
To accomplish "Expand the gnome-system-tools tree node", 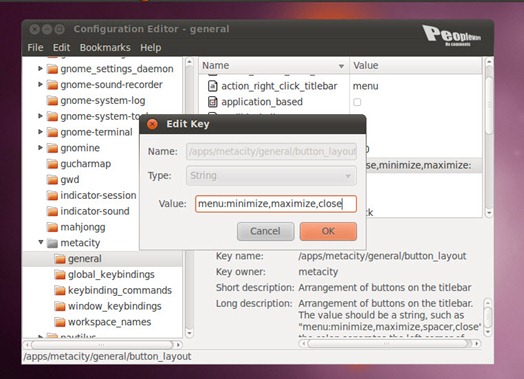I will pos(40,116).
